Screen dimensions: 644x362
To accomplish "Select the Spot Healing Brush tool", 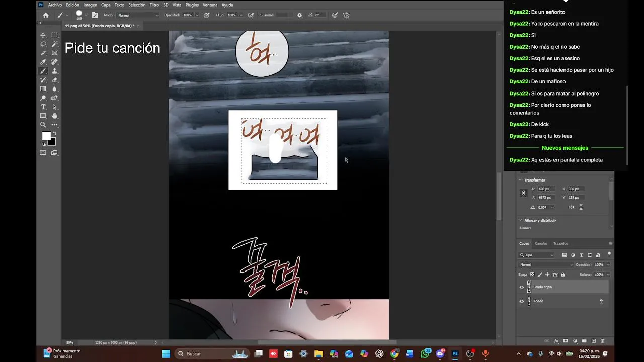I will (x=54, y=62).
